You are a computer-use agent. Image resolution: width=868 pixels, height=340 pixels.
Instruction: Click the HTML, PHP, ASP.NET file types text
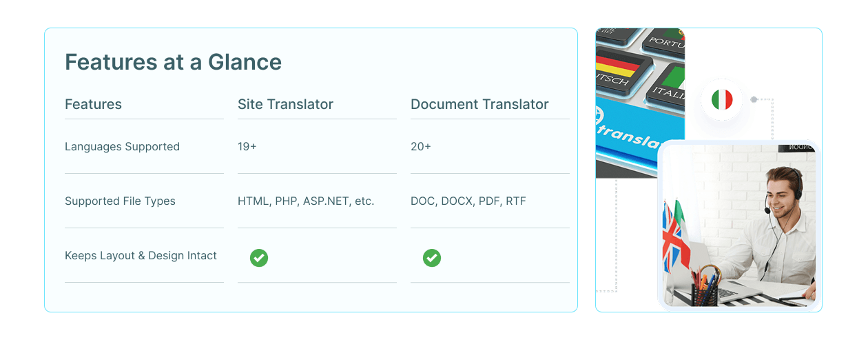[x=306, y=201]
